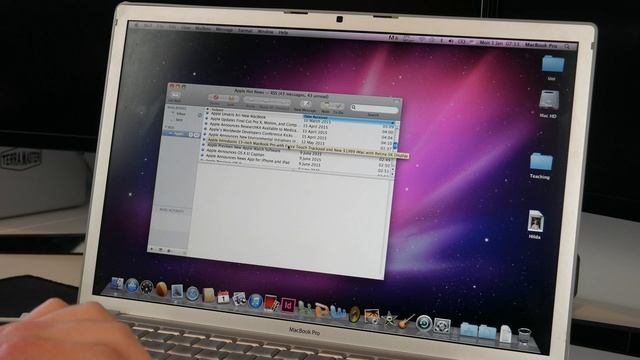Click the Delete button in Mail toolbar

[215, 98]
